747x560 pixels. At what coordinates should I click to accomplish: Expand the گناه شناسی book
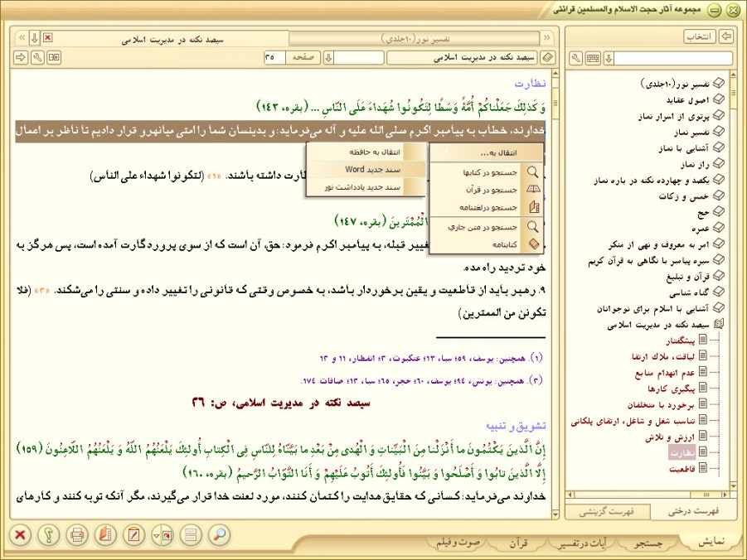(x=719, y=292)
